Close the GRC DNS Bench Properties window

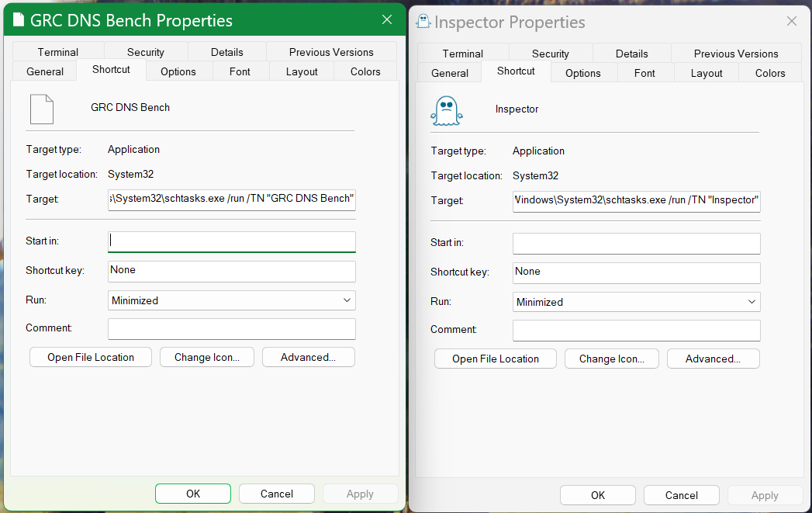tap(386, 19)
